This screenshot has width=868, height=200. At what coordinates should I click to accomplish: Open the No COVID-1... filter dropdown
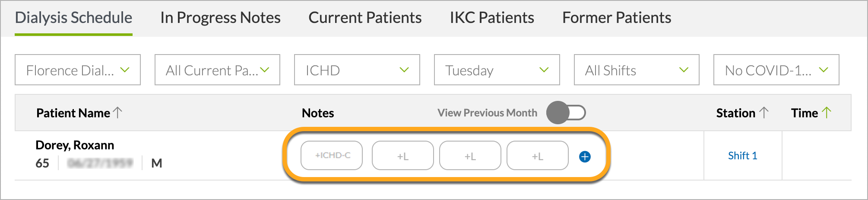776,70
